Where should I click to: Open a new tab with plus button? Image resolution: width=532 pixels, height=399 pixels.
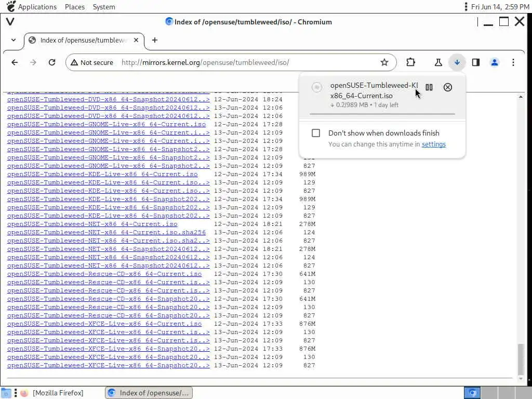(155, 40)
